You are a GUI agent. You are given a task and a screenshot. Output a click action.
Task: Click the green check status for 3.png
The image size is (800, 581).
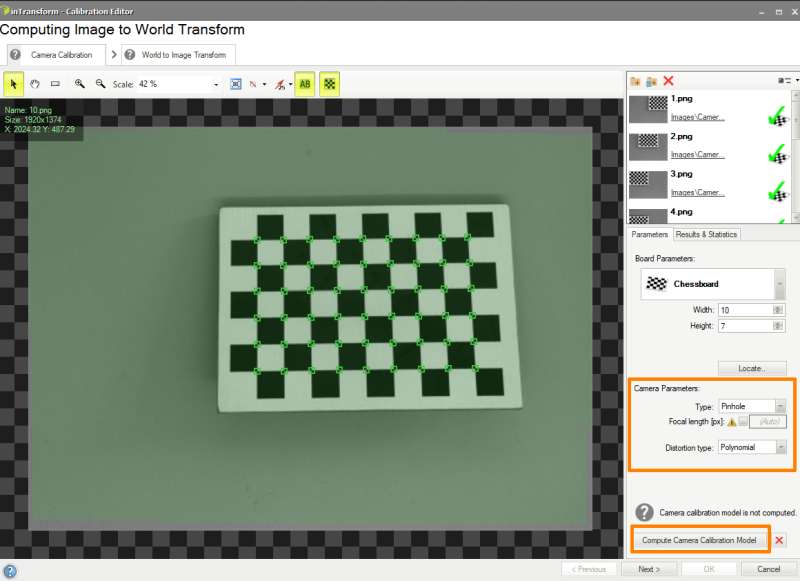(x=778, y=191)
